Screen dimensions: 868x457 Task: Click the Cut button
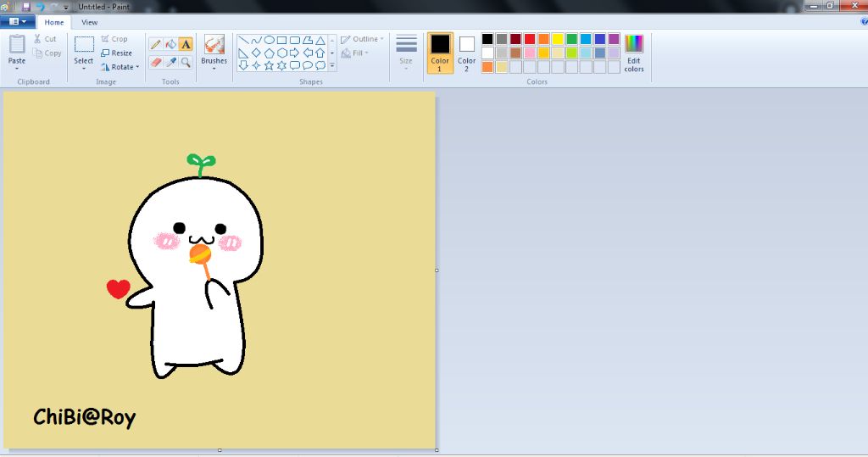point(45,39)
